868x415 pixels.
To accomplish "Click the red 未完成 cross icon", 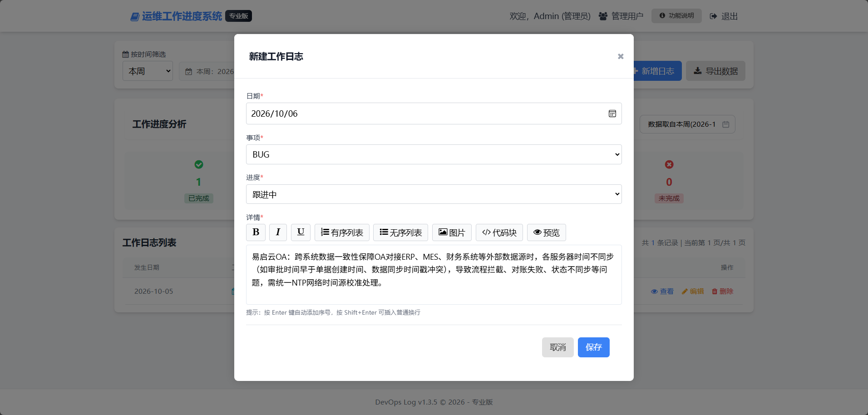I will (669, 164).
